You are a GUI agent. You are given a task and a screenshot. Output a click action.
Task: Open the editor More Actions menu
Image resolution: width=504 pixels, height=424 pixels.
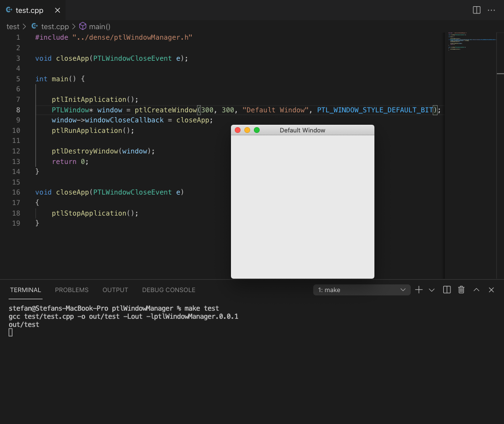[492, 10]
